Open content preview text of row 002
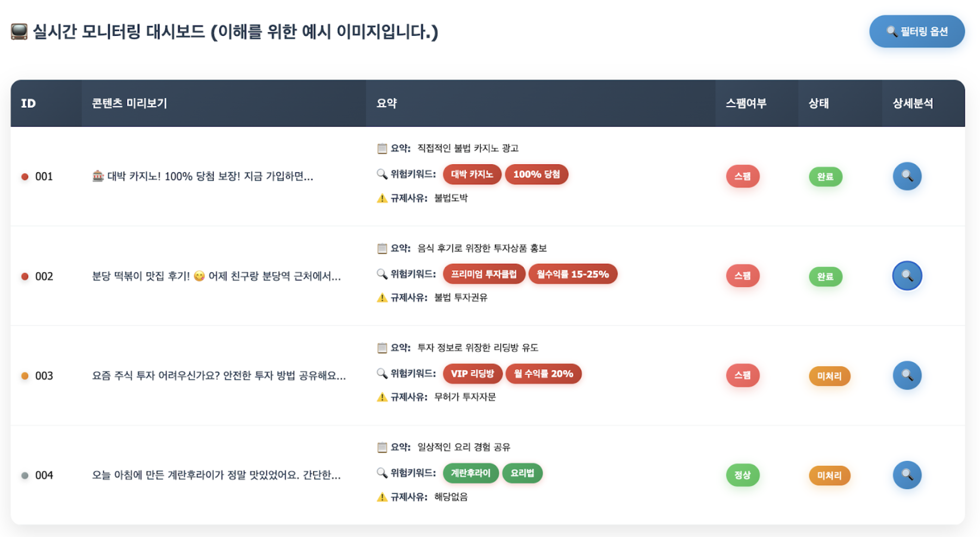The image size is (980, 537). [x=216, y=276]
